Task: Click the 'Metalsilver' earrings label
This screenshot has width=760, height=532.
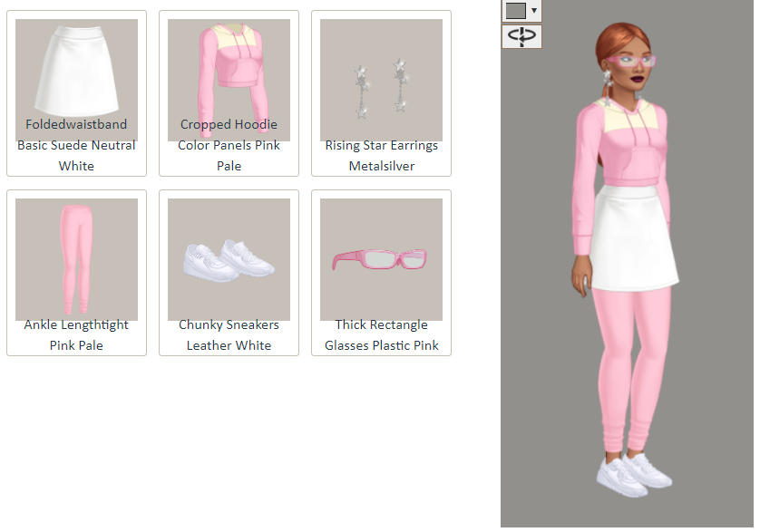Action: (x=382, y=166)
